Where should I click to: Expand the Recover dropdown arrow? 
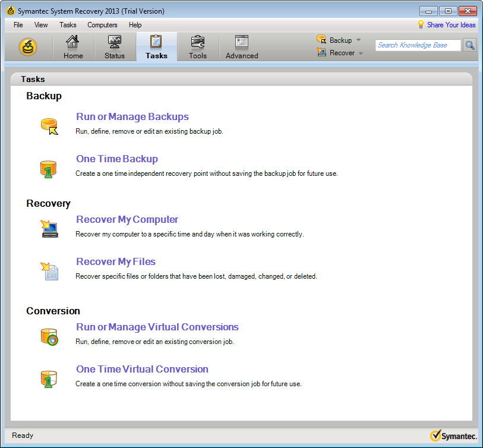coord(361,53)
